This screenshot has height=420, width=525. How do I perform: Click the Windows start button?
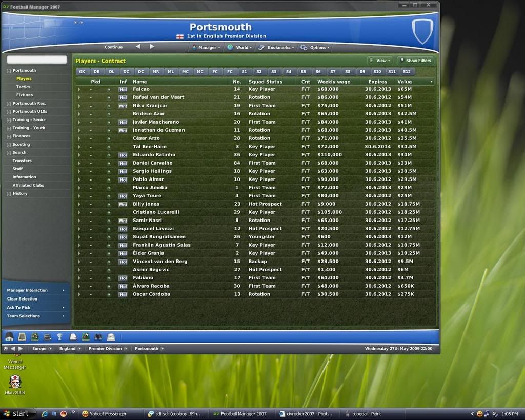pos(16,414)
